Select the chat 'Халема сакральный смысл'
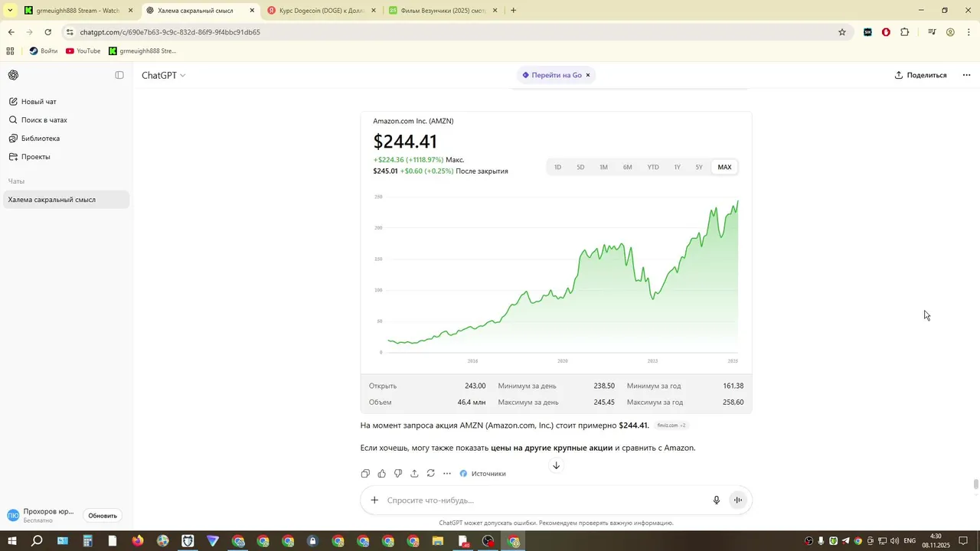Image resolution: width=980 pixels, height=551 pixels. point(66,200)
